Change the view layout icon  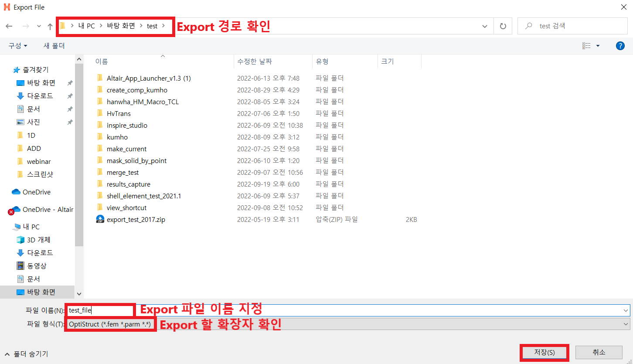[587, 46]
